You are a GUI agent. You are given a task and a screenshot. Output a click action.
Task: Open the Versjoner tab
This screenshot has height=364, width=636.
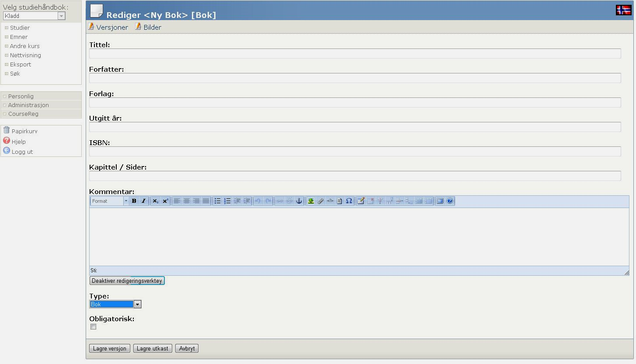108,27
